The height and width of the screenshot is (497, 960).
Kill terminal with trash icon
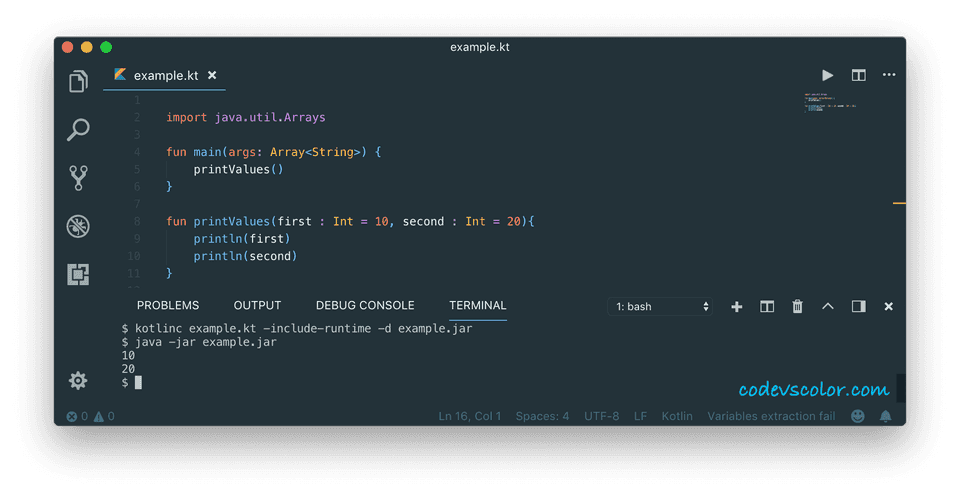797,307
